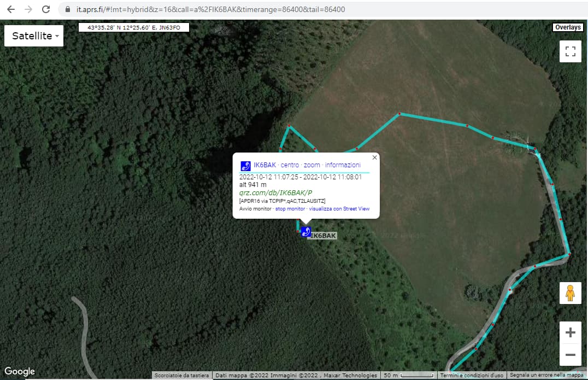Image resolution: width=588 pixels, height=380 pixels.
Task: Open the 'informazioni' link
Action: (343, 165)
